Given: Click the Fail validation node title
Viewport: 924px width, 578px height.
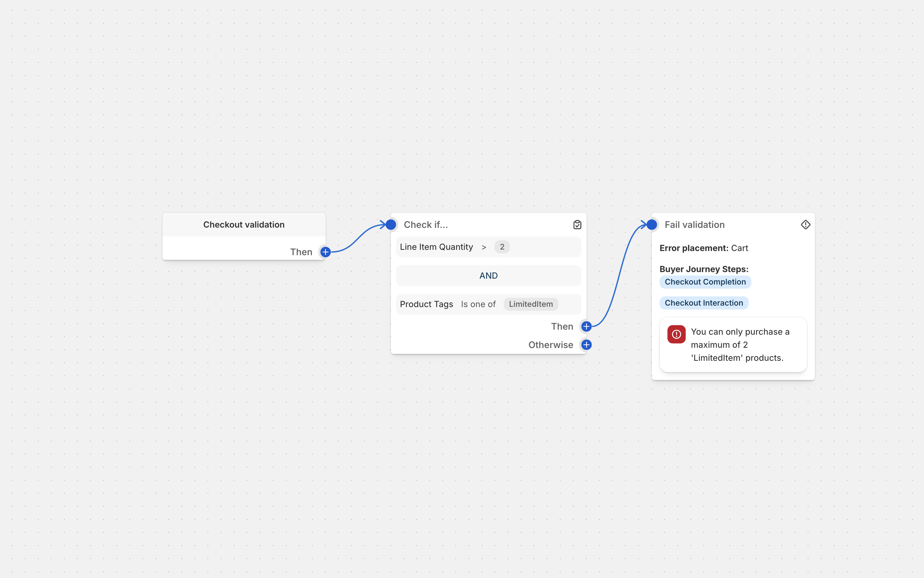Looking at the screenshot, I should 694,225.
